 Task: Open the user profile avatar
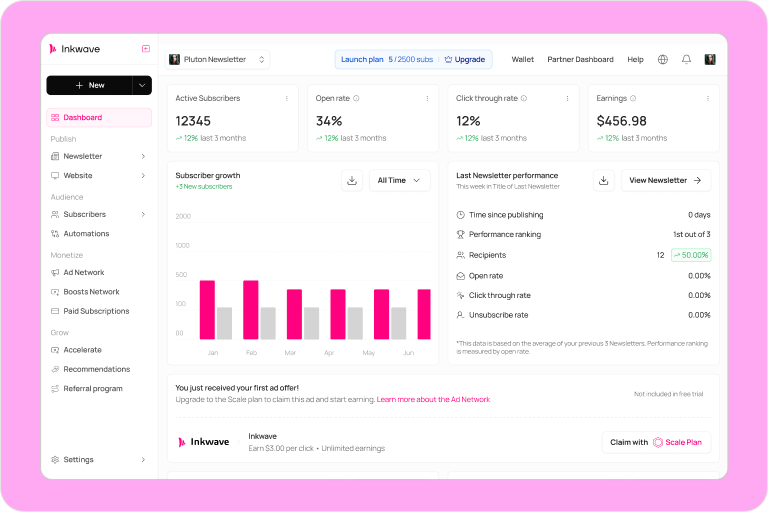click(x=710, y=59)
